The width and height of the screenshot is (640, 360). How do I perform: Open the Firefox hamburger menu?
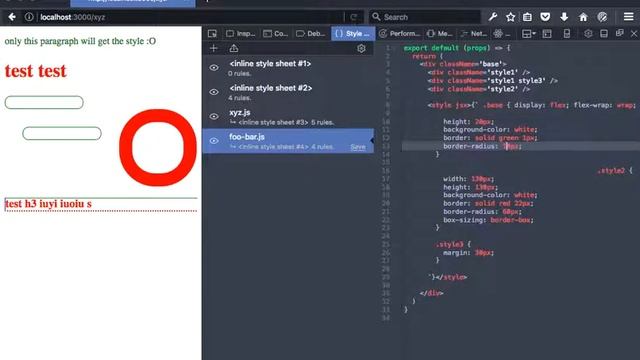point(629,17)
